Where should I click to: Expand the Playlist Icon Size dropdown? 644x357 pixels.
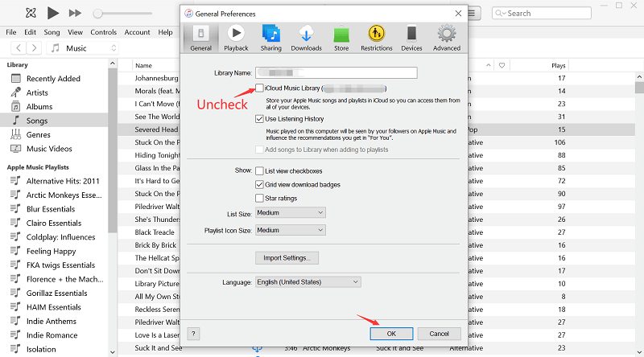pyautogui.click(x=290, y=230)
